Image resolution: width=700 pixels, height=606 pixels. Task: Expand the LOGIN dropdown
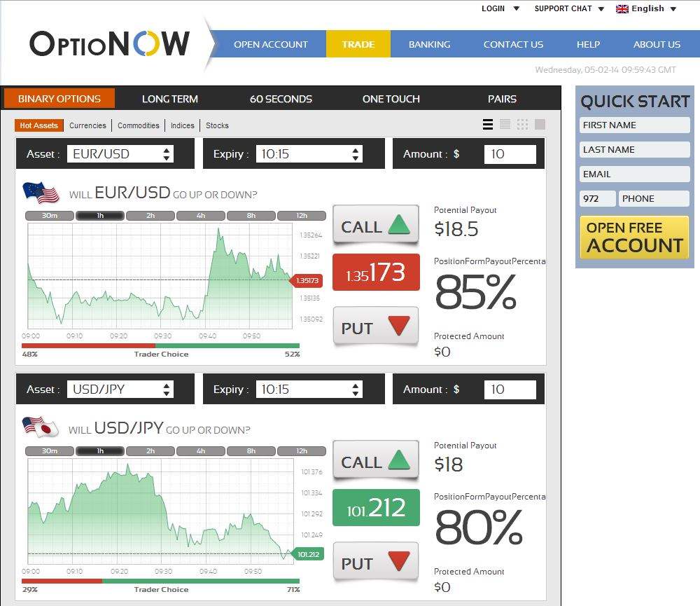(500, 8)
